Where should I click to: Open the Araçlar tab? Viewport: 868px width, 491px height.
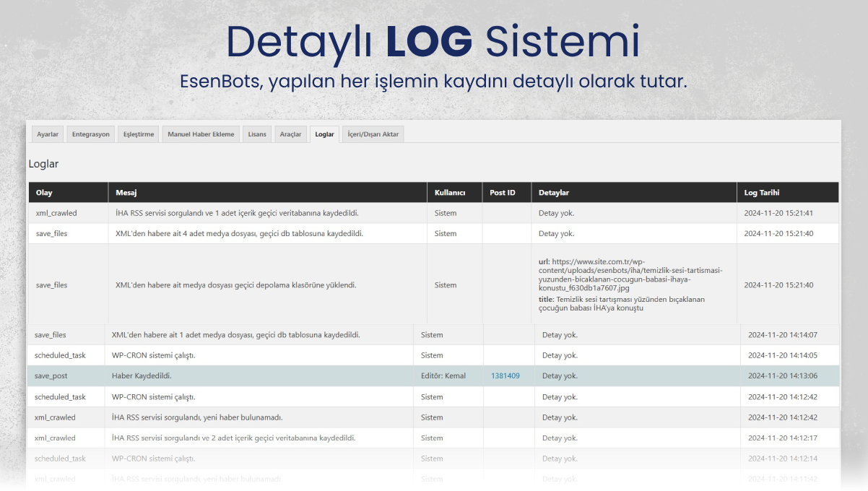tap(290, 134)
